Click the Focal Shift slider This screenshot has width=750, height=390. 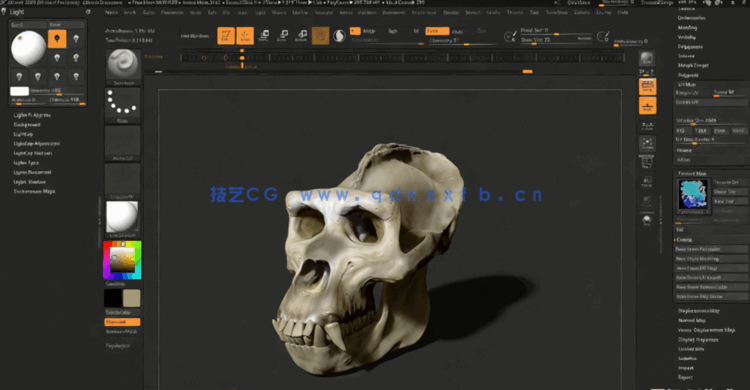point(556,31)
